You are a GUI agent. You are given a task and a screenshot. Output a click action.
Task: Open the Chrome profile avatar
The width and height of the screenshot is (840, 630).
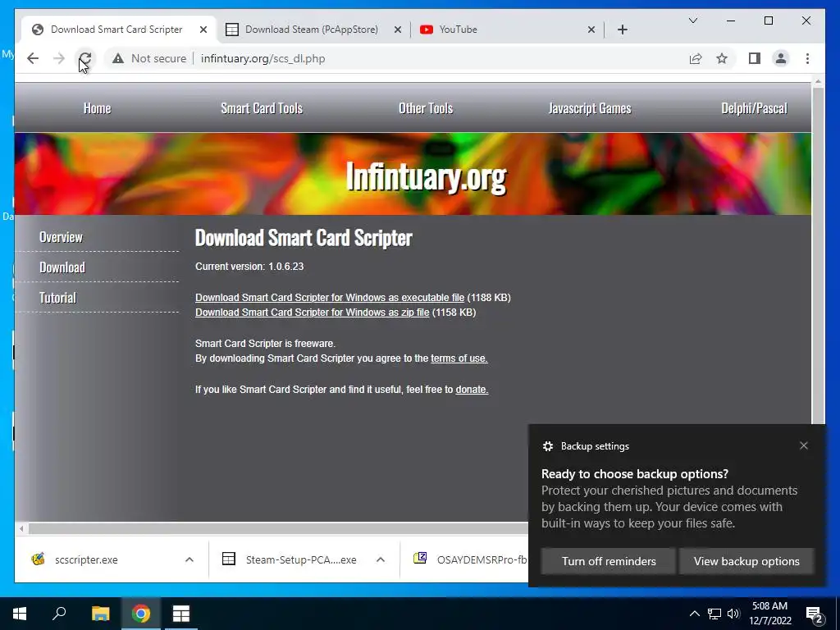point(781,58)
